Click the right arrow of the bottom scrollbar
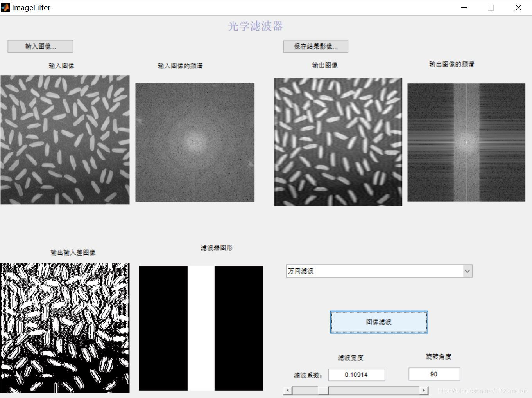 point(423,390)
